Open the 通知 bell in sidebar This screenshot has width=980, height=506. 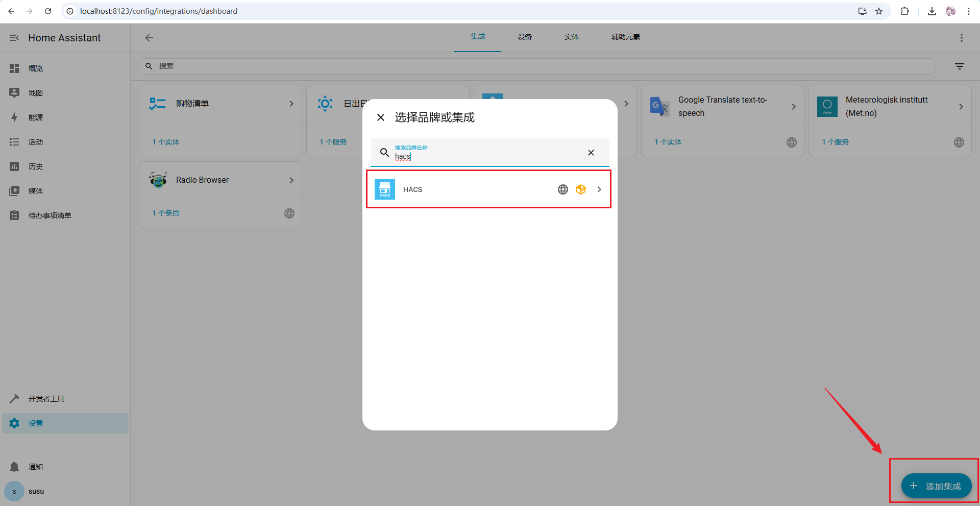[x=14, y=467]
